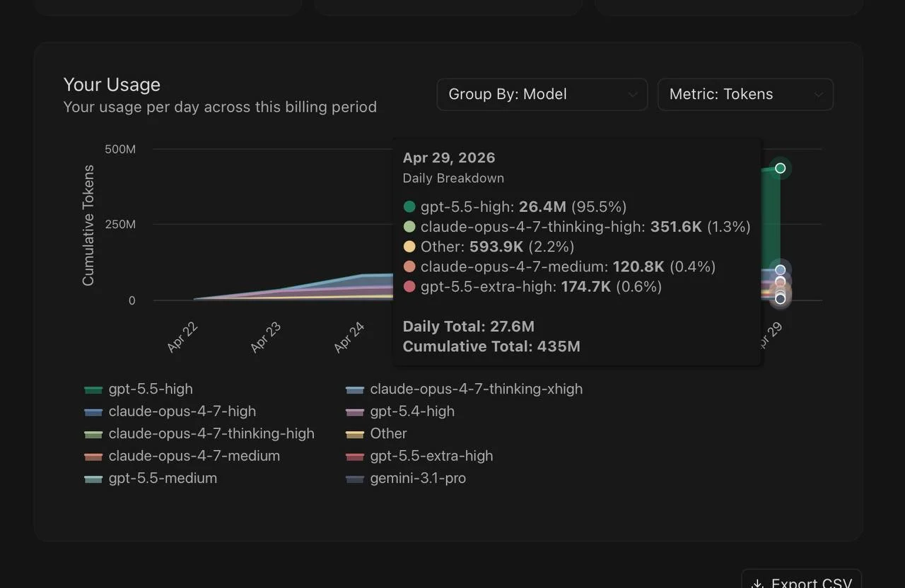Viewport: 905px width, 588px height.
Task: Click the "Apr 29, 2026" tooltip date
Action: coord(449,158)
